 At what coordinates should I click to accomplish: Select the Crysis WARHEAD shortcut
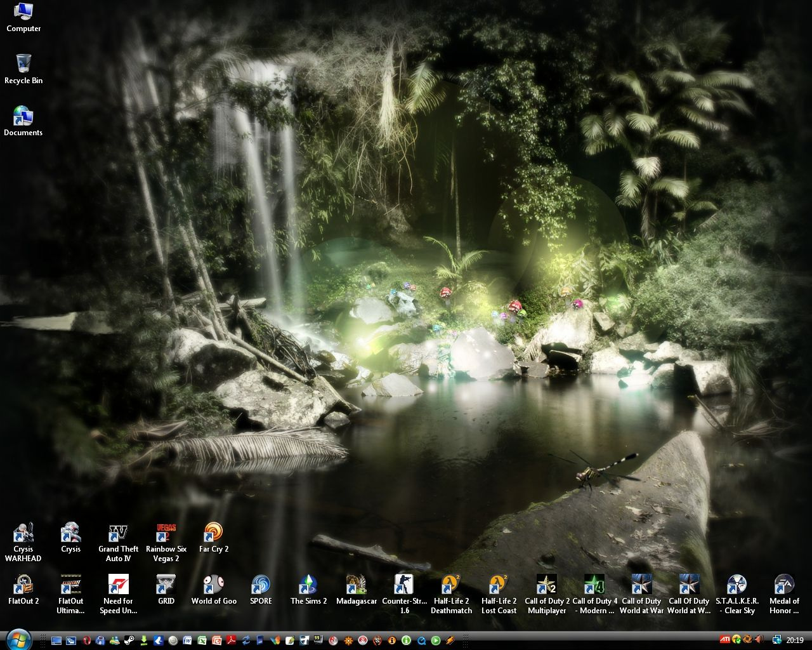coord(23,543)
